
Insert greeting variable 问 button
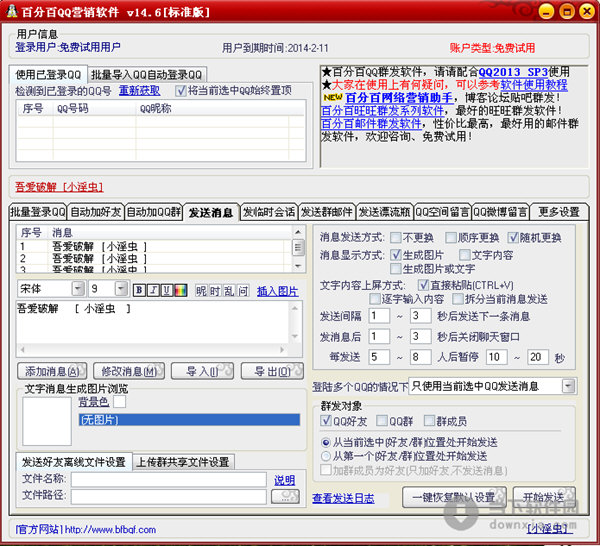[x=243, y=291]
